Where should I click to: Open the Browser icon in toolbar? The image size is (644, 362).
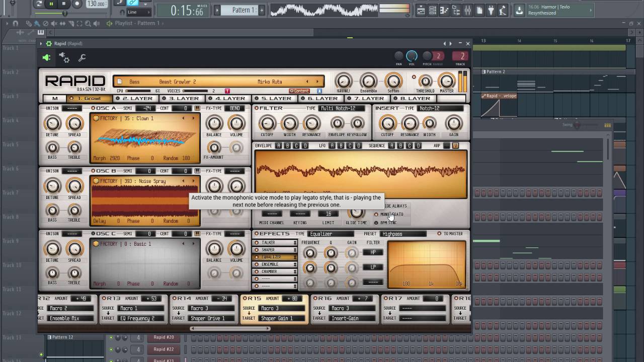pyautogui.click(x=456, y=10)
